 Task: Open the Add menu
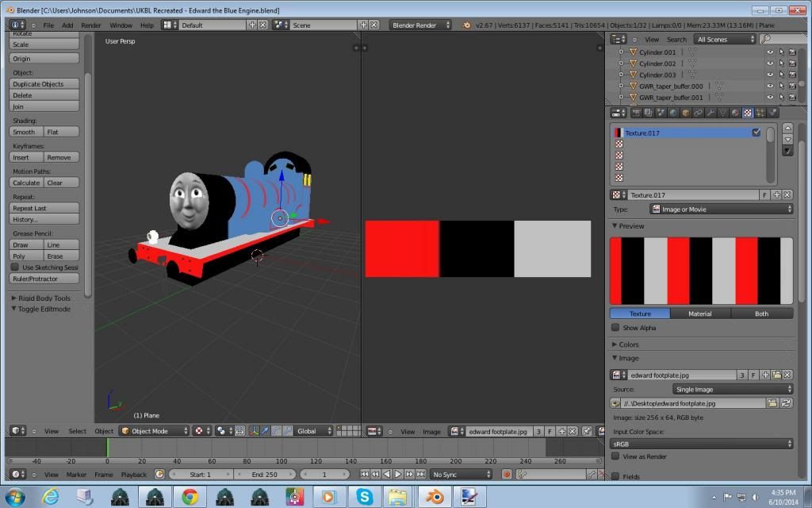tap(67, 25)
